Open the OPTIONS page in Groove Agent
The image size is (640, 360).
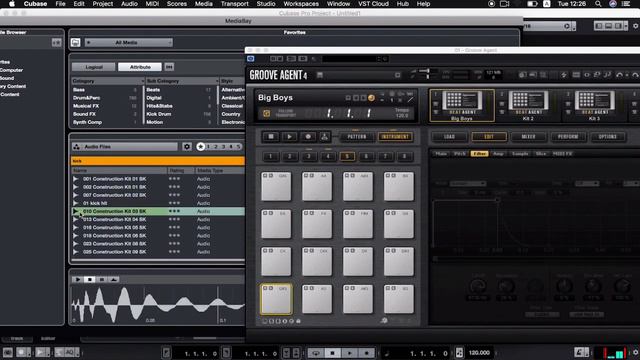pos(607,137)
